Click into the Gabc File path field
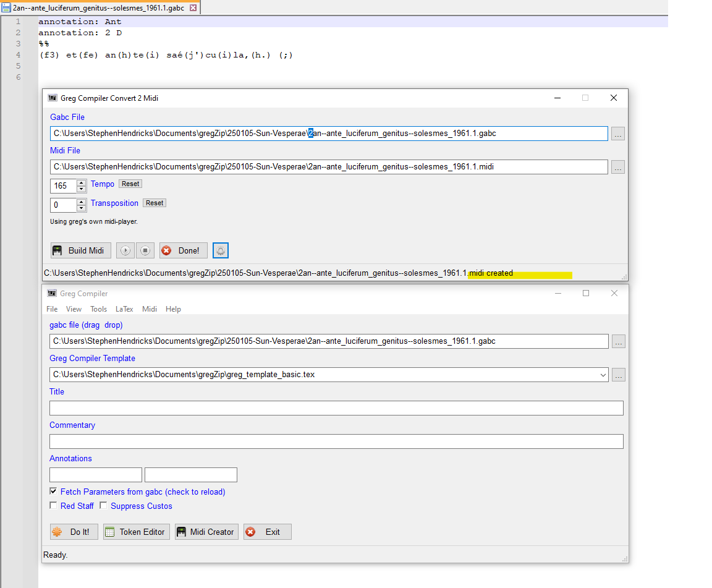The image size is (712, 588). 329,134
